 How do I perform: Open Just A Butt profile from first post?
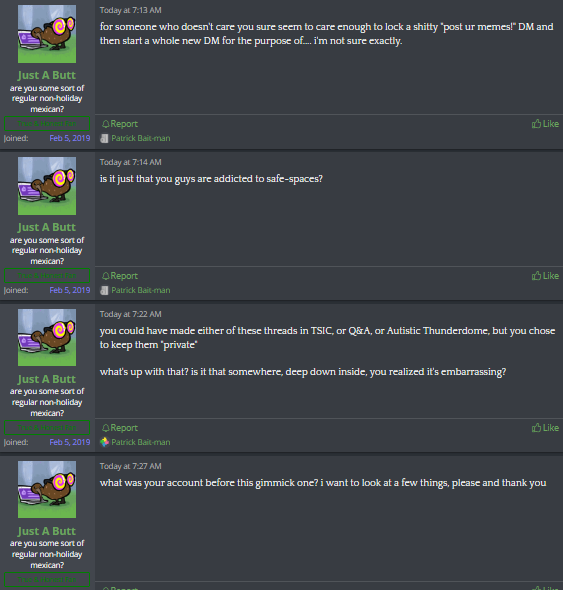point(47,75)
